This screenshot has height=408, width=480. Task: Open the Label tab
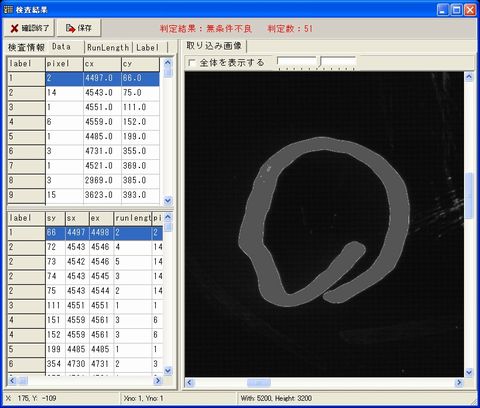point(148,47)
